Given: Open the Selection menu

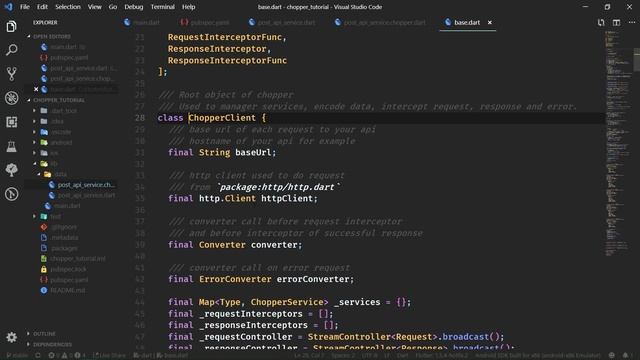Looking at the screenshot, I should coord(68,7).
